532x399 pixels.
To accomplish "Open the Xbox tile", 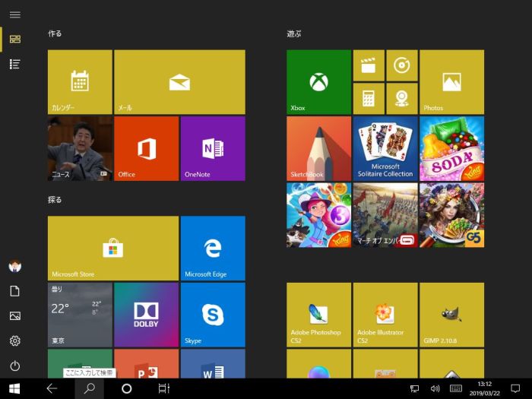I will pyautogui.click(x=318, y=82).
